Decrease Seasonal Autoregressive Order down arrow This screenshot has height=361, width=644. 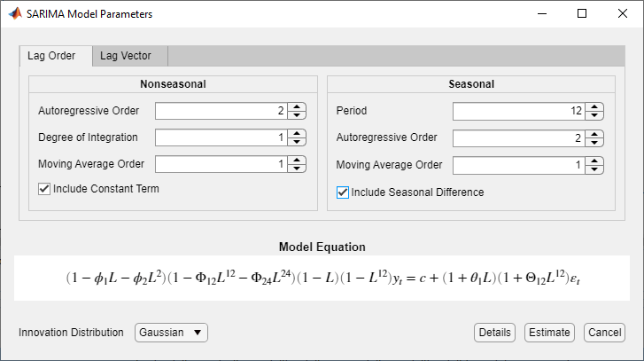[594, 142]
